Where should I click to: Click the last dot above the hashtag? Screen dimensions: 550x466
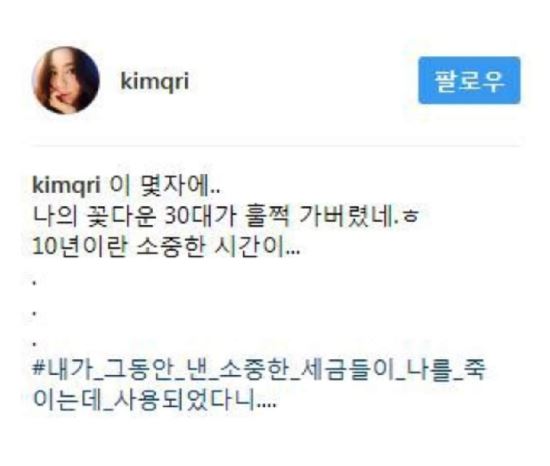(34, 344)
